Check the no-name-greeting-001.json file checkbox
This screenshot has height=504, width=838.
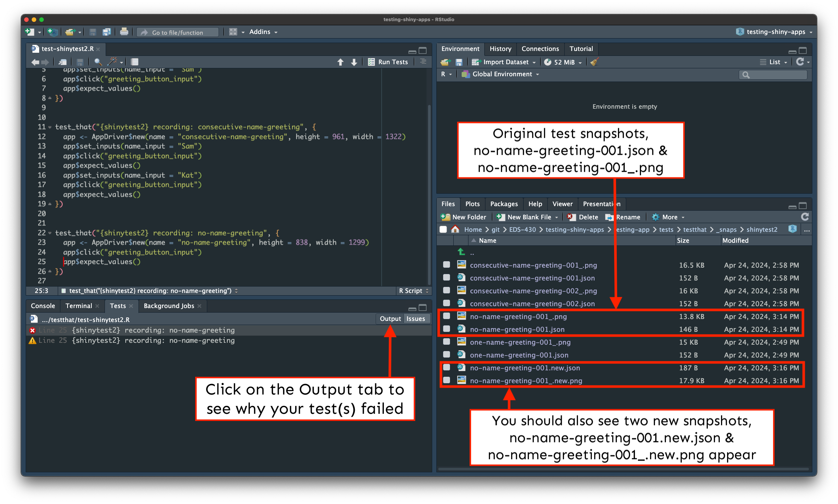pos(447,329)
